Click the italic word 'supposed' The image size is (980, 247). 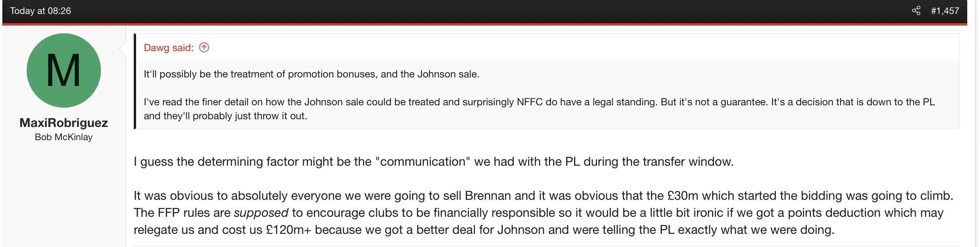tap(261, 213)
